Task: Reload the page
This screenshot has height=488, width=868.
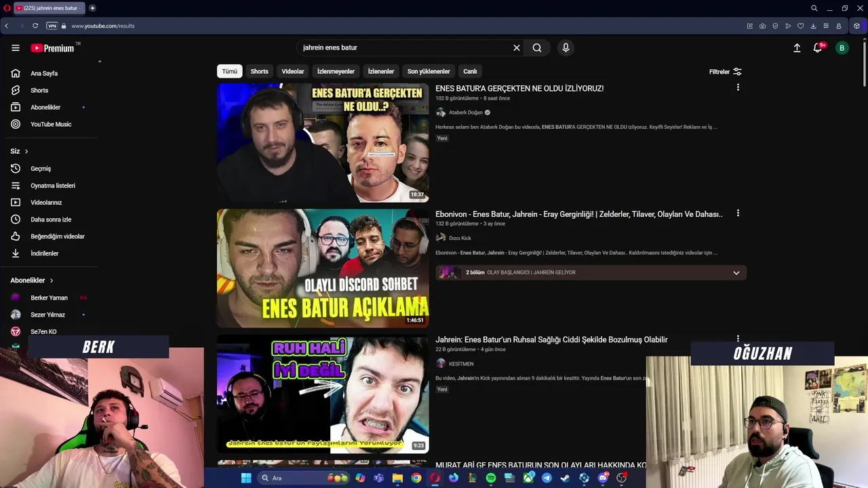Action: [x=35, y=26]
